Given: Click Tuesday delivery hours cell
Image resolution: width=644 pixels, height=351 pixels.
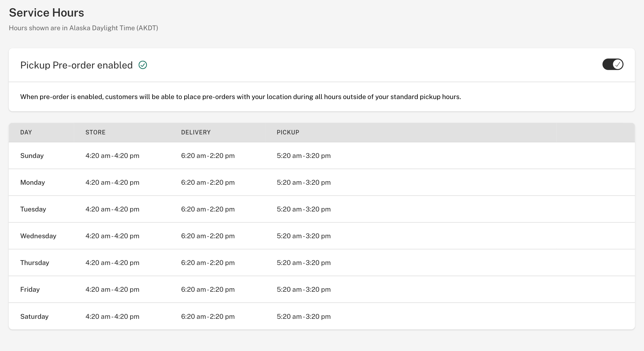Looking at the screenshot, I should 208,209.
